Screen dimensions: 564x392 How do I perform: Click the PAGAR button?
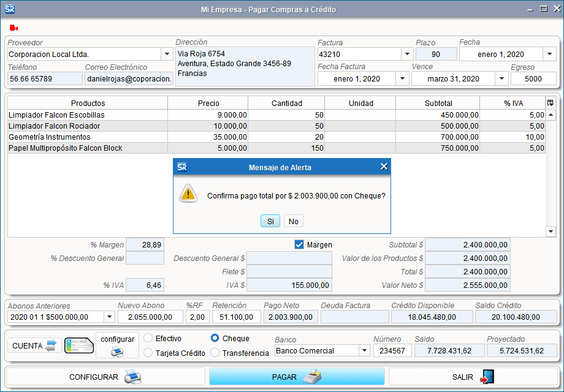(x=297, y=377)
